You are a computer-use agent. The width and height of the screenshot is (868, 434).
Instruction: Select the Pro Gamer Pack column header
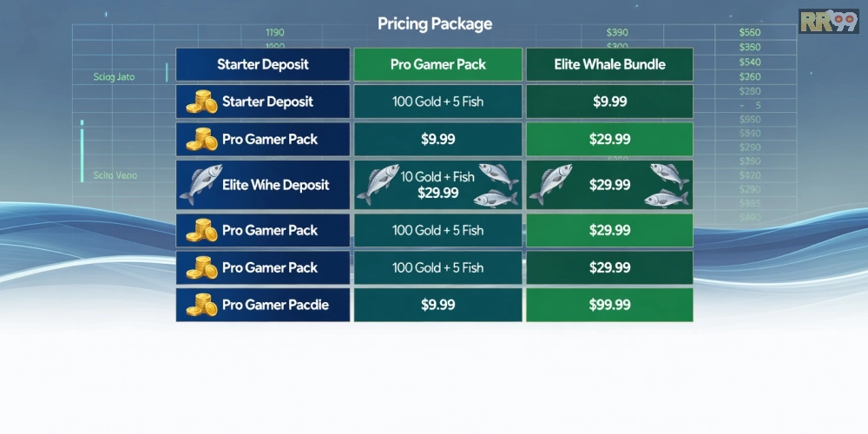click(x=438, y=64)
